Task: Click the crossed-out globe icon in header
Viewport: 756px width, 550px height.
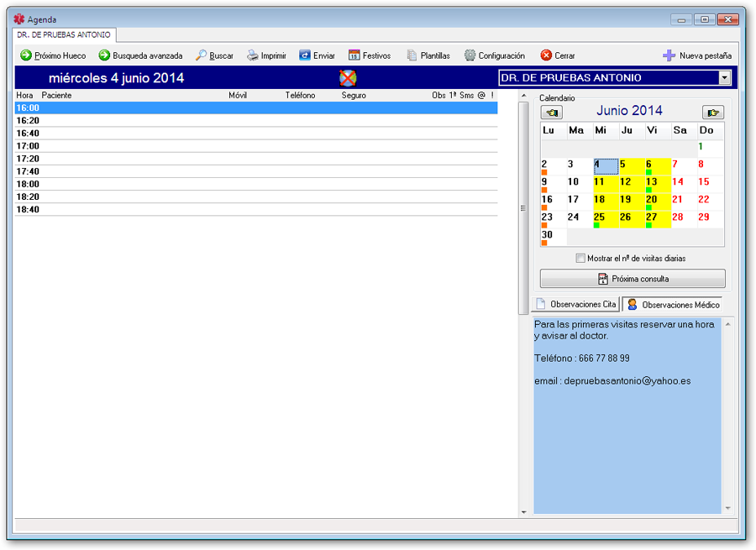Action: 348,78
